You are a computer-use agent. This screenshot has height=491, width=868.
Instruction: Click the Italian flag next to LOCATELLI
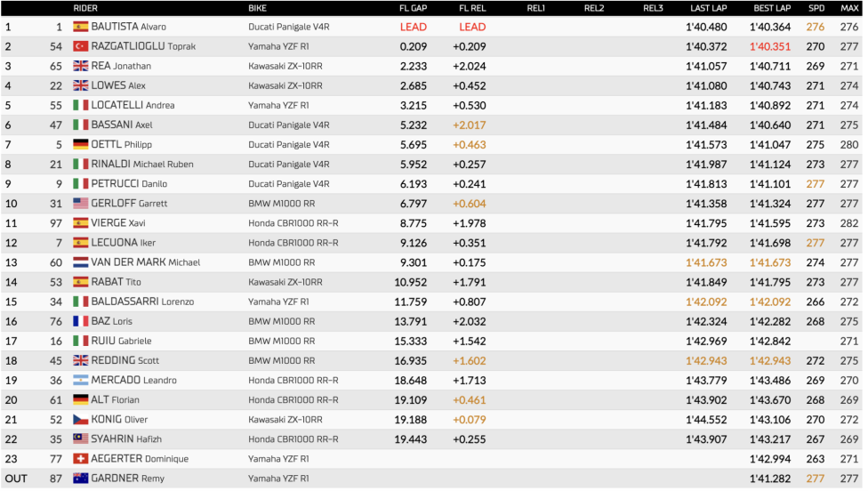(x=81, y=105)
